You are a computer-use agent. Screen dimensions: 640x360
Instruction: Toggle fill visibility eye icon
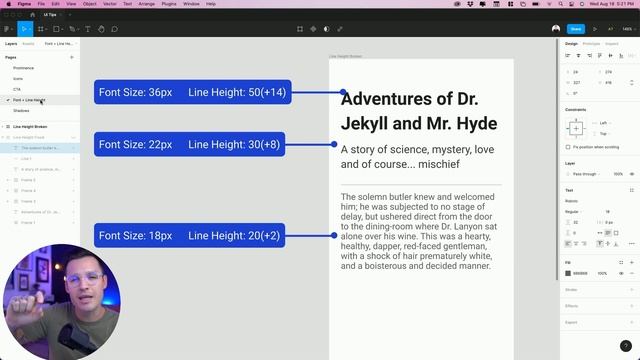click(x=621, y=273)
